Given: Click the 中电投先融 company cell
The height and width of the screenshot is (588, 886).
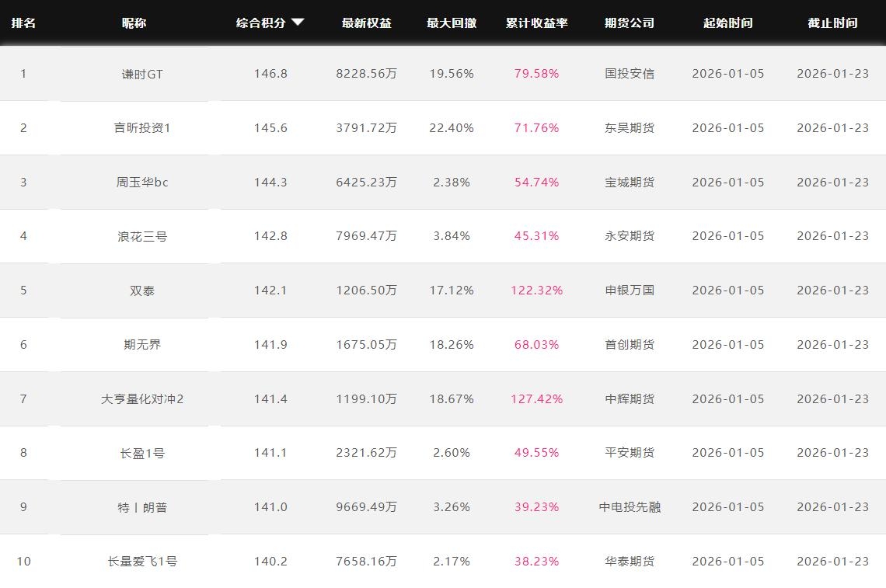Looking at the screenshot, I should (x=630, y=507).
